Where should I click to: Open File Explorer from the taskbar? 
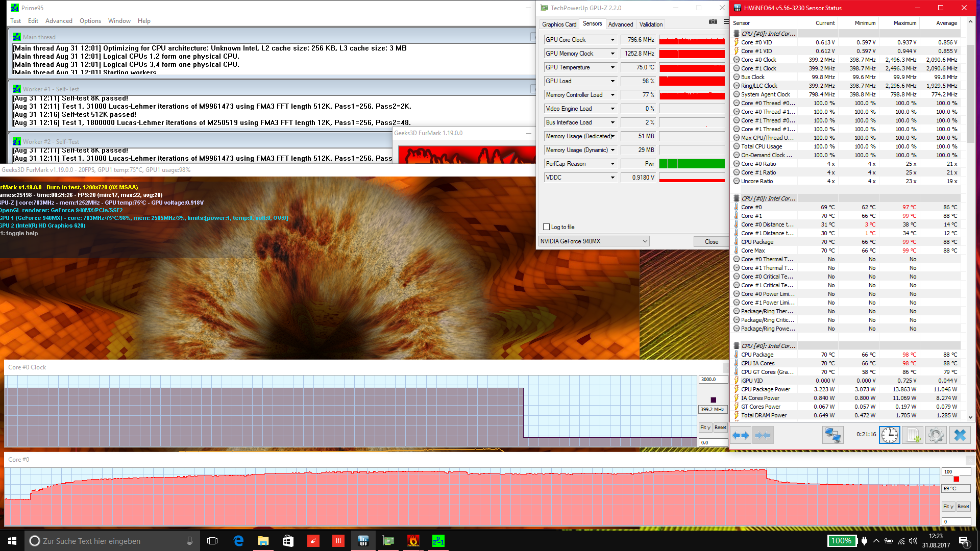point(263,541)
